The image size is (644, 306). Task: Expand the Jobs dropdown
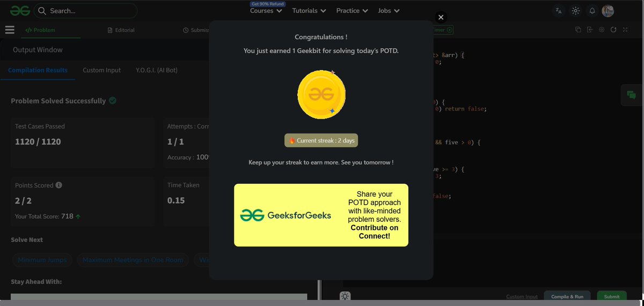click(389, 11)
